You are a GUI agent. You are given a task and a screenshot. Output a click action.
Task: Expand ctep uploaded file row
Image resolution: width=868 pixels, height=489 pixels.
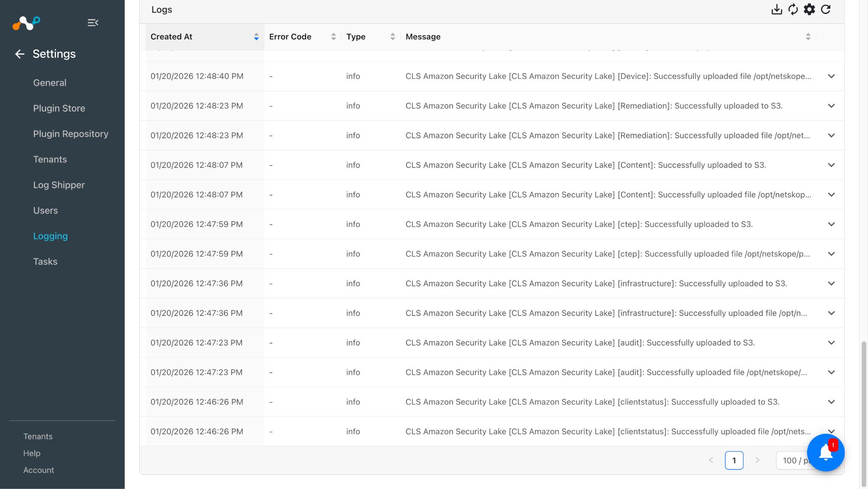click(x=831, y=254)
